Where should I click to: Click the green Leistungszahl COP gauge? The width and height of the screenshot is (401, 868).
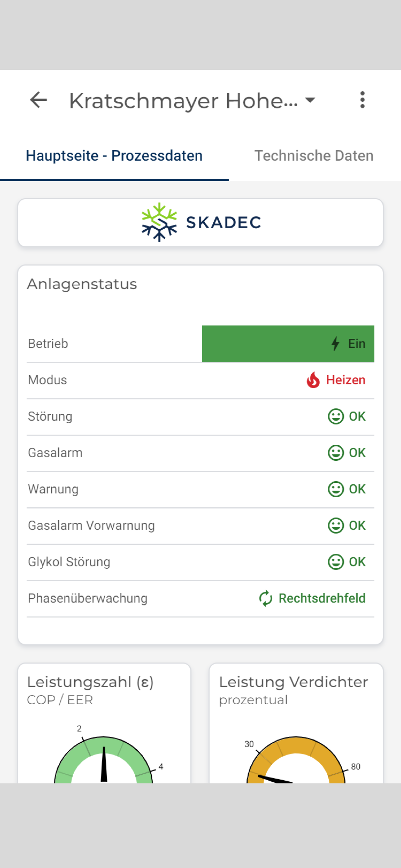point(104,760)
